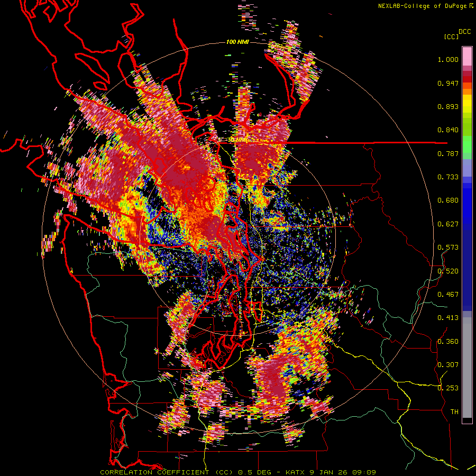This screenshot has height=476, width=476.
Task: Pick the orange color scale segment
Action: click(x=467, y=91)
